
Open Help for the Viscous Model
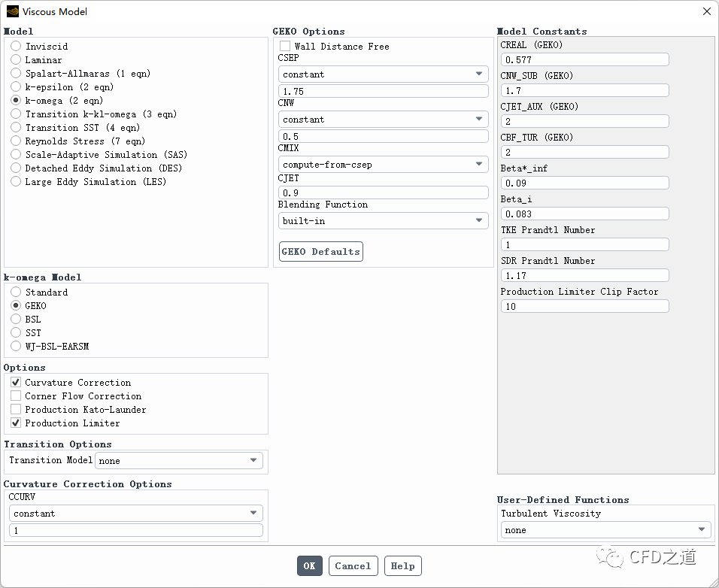[x=402, y=566]
